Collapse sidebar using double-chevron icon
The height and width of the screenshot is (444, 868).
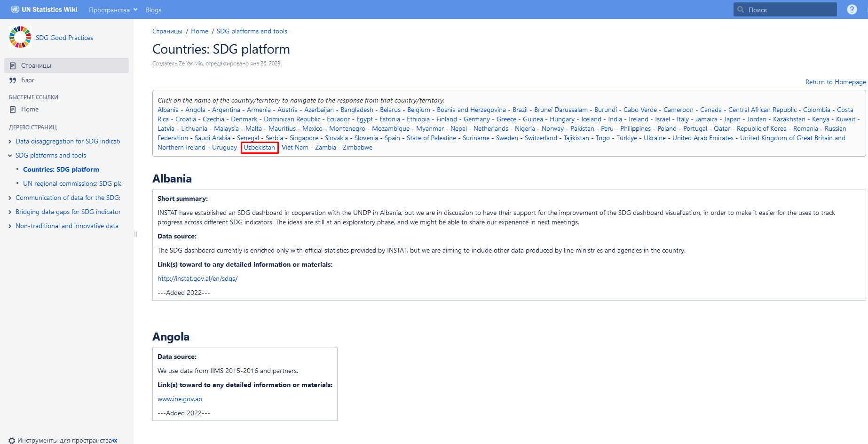pyautogui.click(x=115, y=440)
